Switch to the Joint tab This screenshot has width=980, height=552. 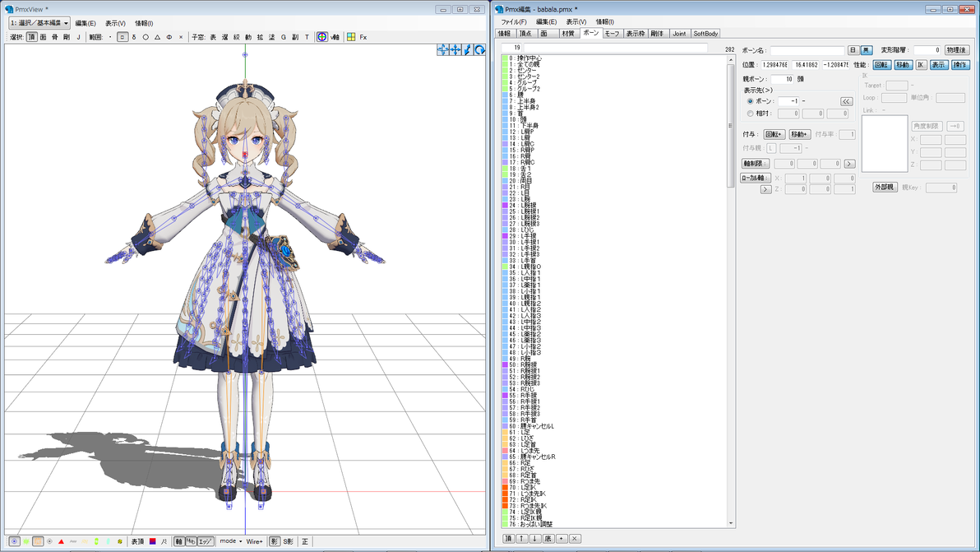[x=679, y=34]
